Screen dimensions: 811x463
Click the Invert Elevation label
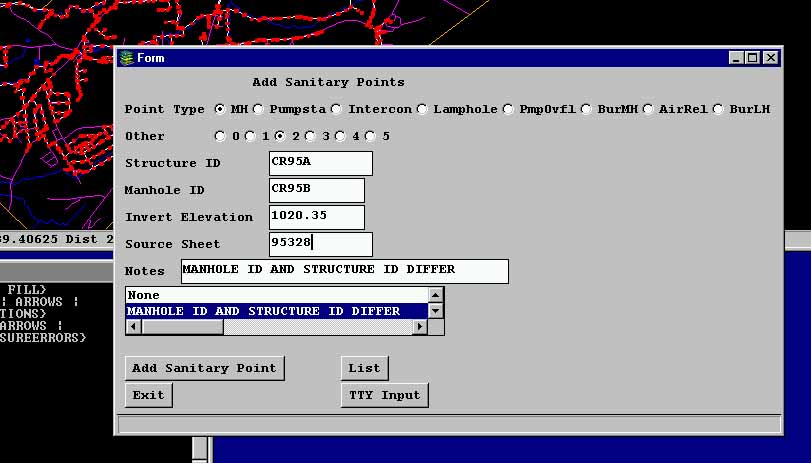(x=189, y=217)
